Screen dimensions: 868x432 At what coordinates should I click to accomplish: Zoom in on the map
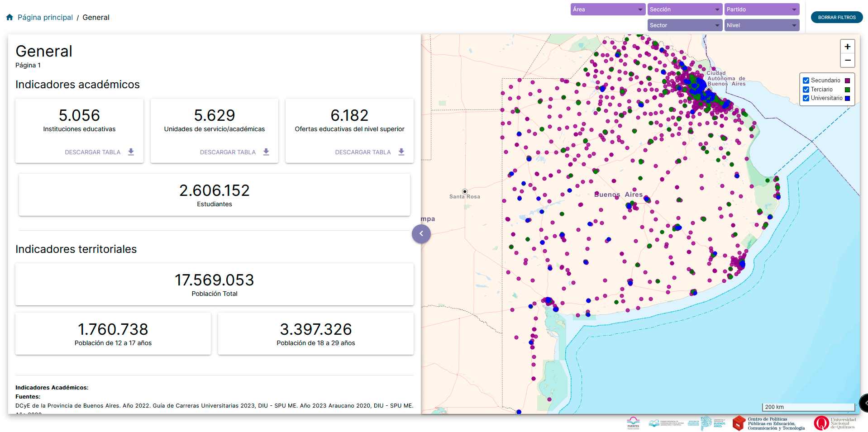[x=847, y=47]
